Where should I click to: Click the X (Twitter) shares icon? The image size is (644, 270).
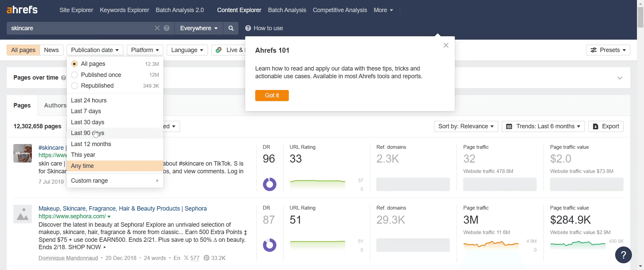pyautogui.click(x=186, y=258)
